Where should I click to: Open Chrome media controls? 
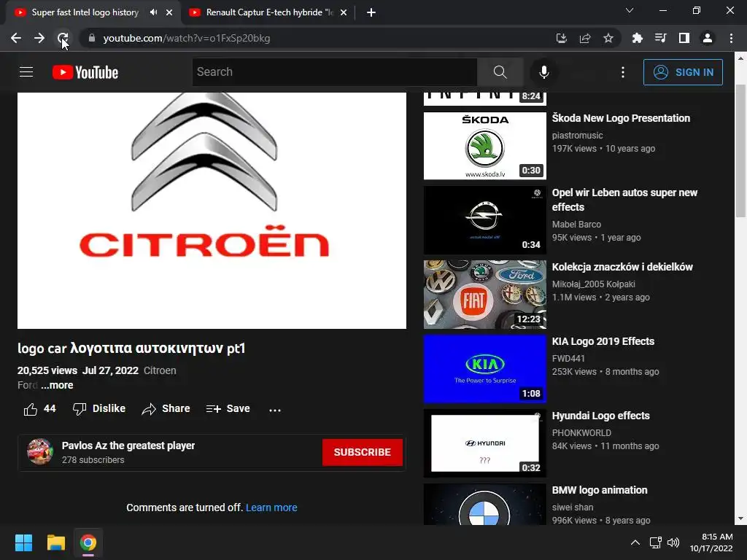[x=660, y=38]
